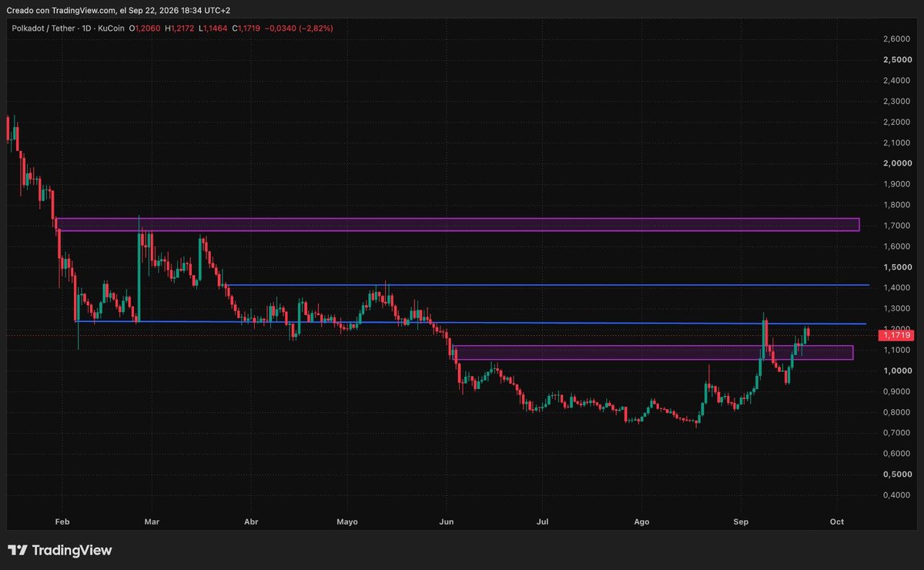Viewport: 924px width, 570px height.
Task: Click the change value −0,0340 (−2,82%)
Action: (300, 28)
